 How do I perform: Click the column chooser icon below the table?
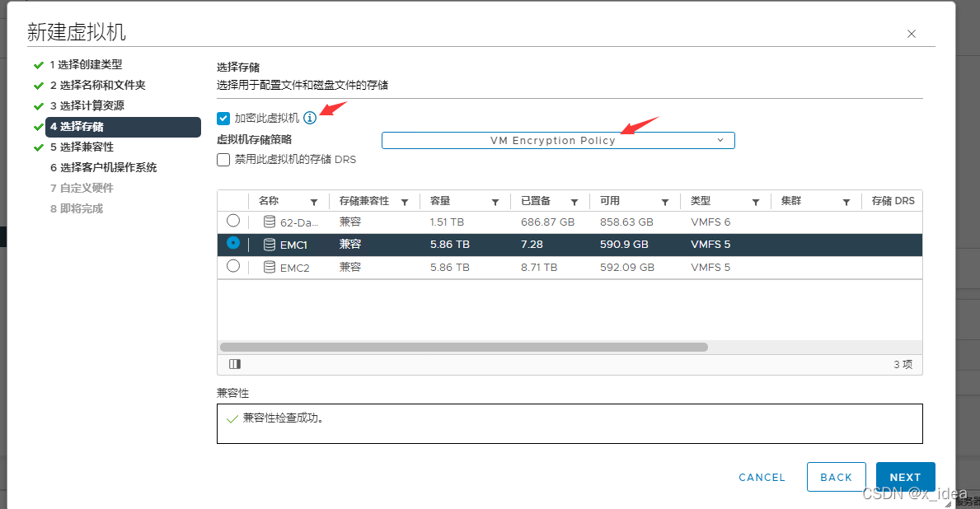pos(235,364)
